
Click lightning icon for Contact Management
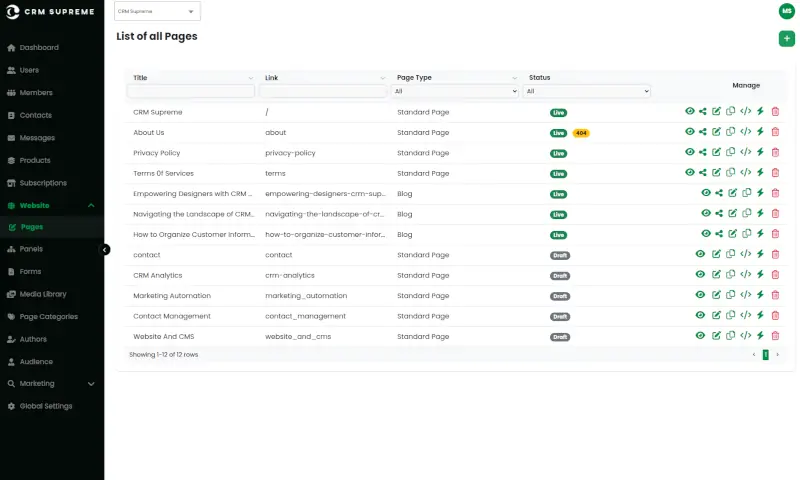(760, 315)
